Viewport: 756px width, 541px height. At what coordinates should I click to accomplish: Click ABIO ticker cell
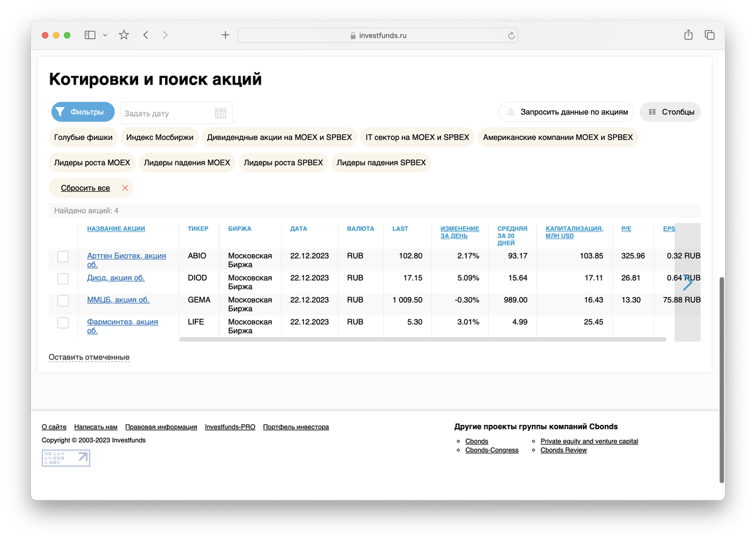tap(197, 256)
